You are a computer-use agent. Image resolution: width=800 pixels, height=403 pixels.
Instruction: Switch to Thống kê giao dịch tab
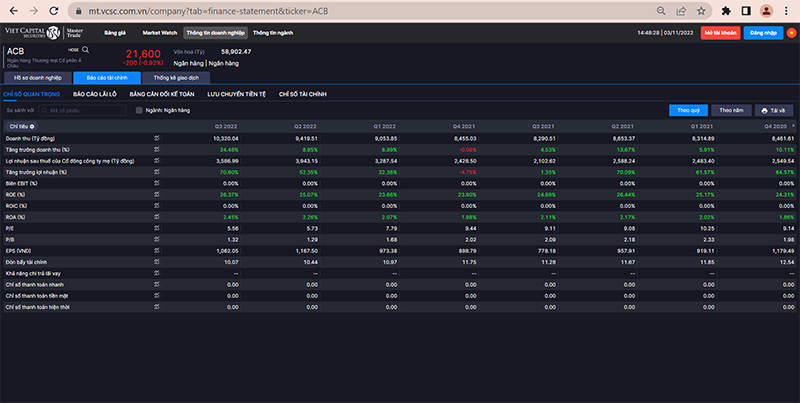(176, 78)
